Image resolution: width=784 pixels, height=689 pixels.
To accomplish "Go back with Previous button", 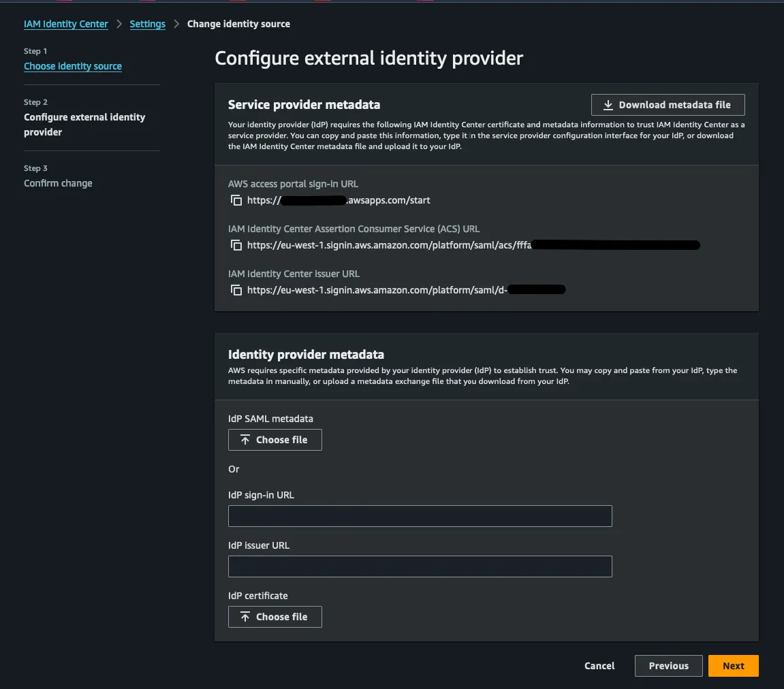I will pos(668,666).
